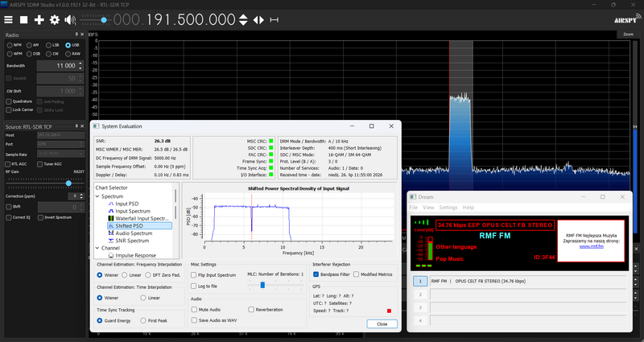Mute audio via the speaker icon

click(x=70, y=19)
